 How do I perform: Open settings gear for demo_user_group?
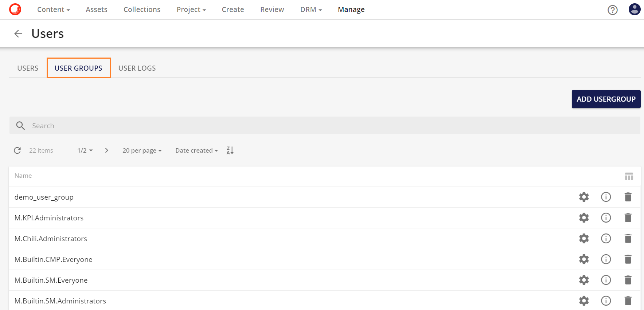pos(584,197)
